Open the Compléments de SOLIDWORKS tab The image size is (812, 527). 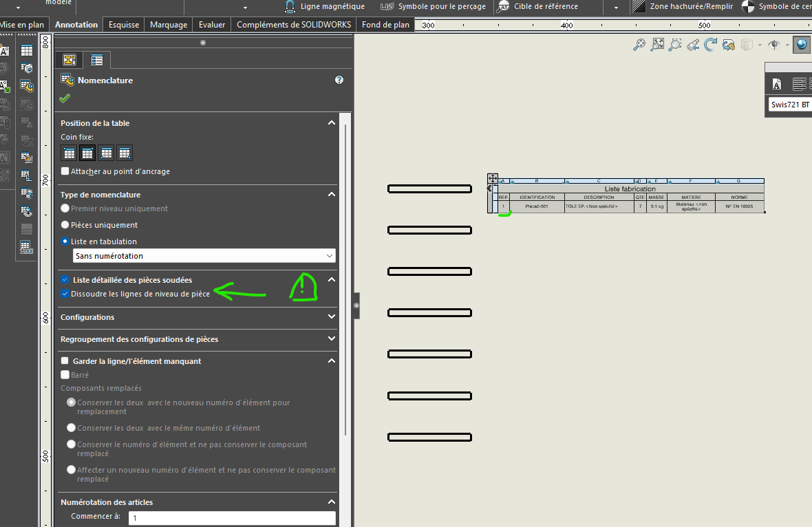pyautogui.click(x=294, y=25)
